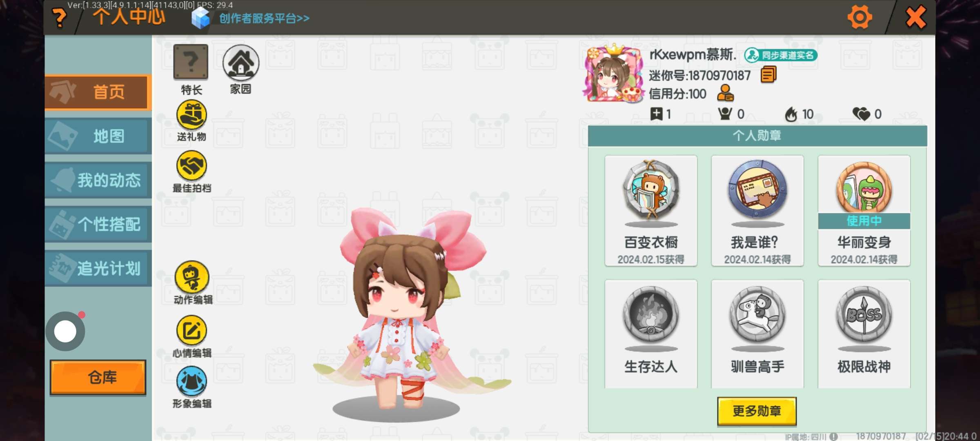Open the 家园 home icon
Image resolution: width=980 pixels, height=441 pixels.
tap(241, 62)
